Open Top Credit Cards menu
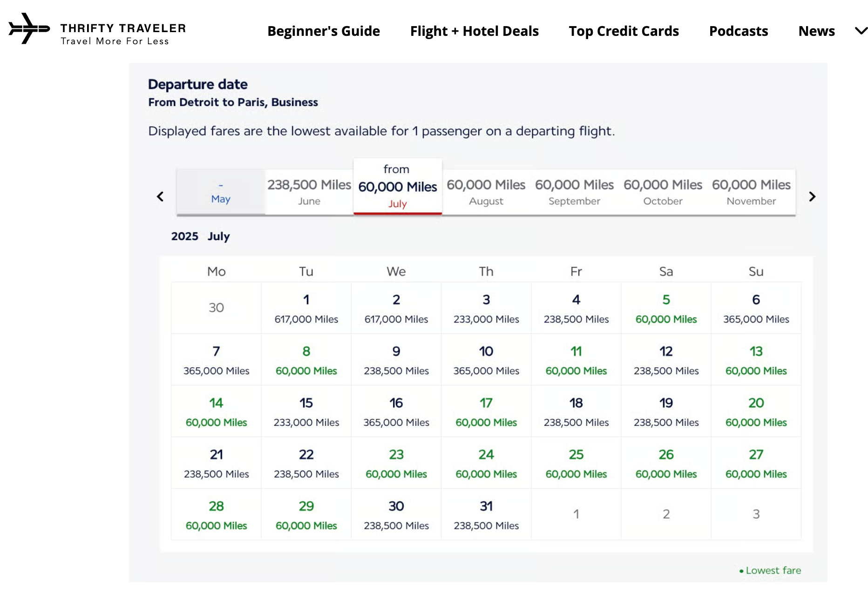This screenshot has width=868, height=607. click(x=624, y=31)
